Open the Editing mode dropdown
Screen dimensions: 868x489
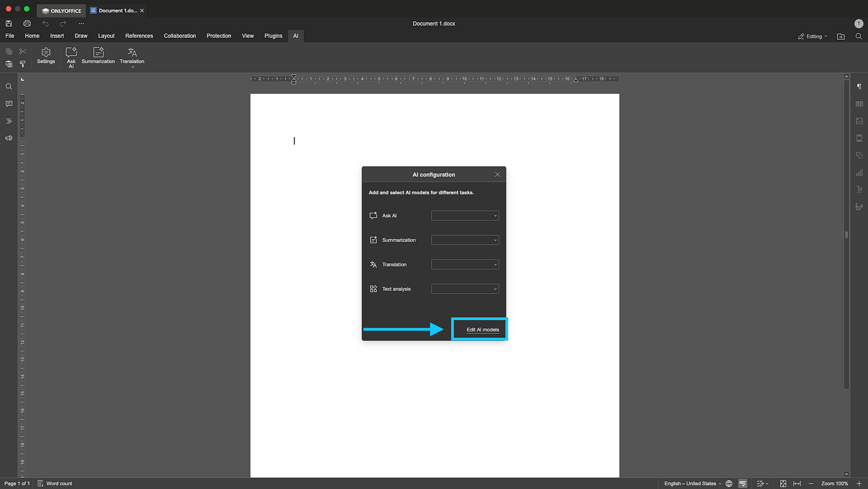(812, 37)
